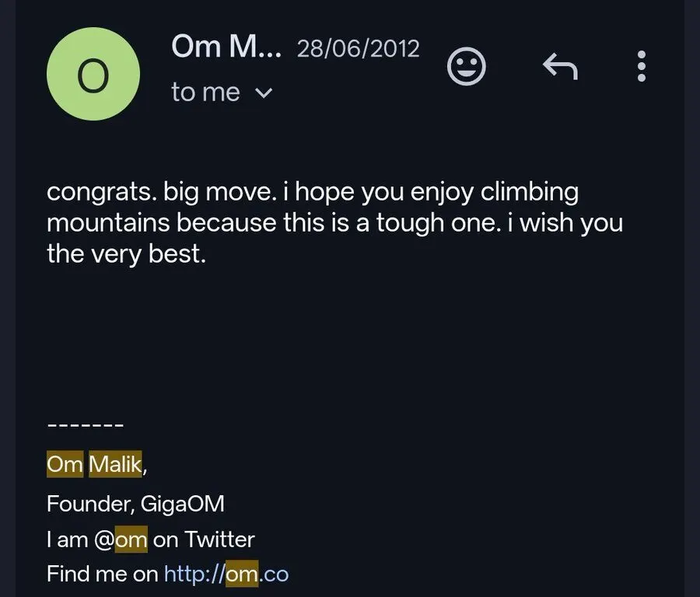Screen dimensions: 700x597
Task: Reply to Om Malik's email
Action: tap(560, 66)
